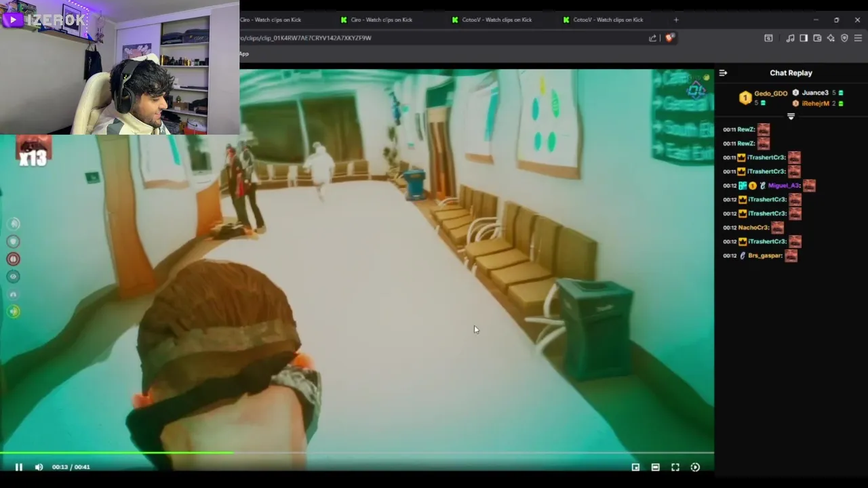Restore down the browser window
The width and height of the screenshot is (868, 488).
pos(836,20)
